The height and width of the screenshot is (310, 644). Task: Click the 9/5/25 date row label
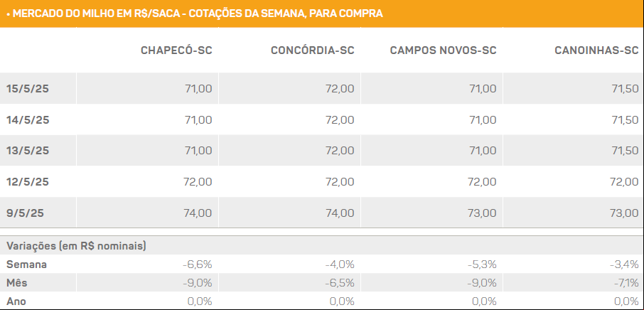coord(25,213)
